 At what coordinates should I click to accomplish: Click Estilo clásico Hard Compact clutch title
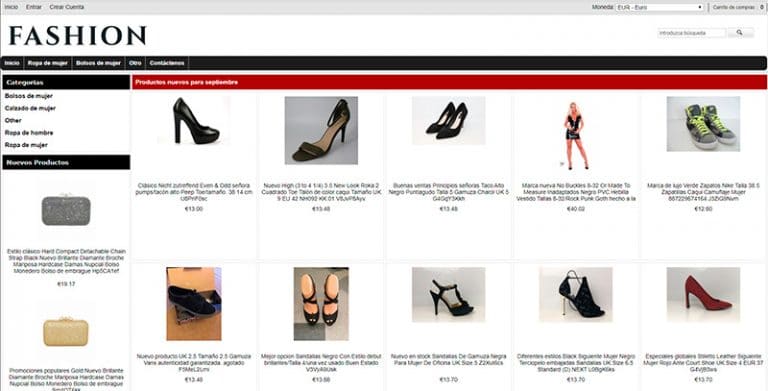point(66,261)
